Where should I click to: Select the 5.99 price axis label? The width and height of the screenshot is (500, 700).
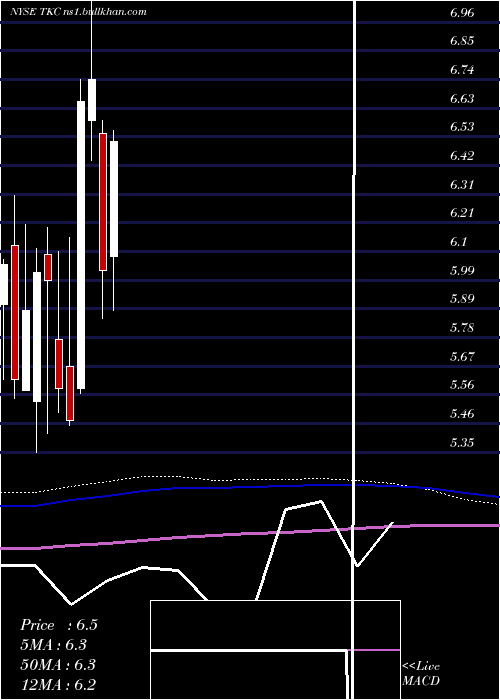click(x=462, y=271)
